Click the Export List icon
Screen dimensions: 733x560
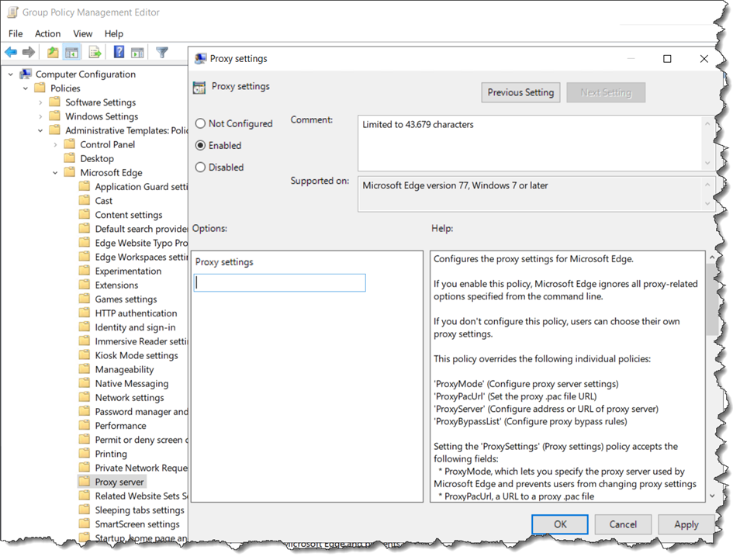[x=93, y=51]
